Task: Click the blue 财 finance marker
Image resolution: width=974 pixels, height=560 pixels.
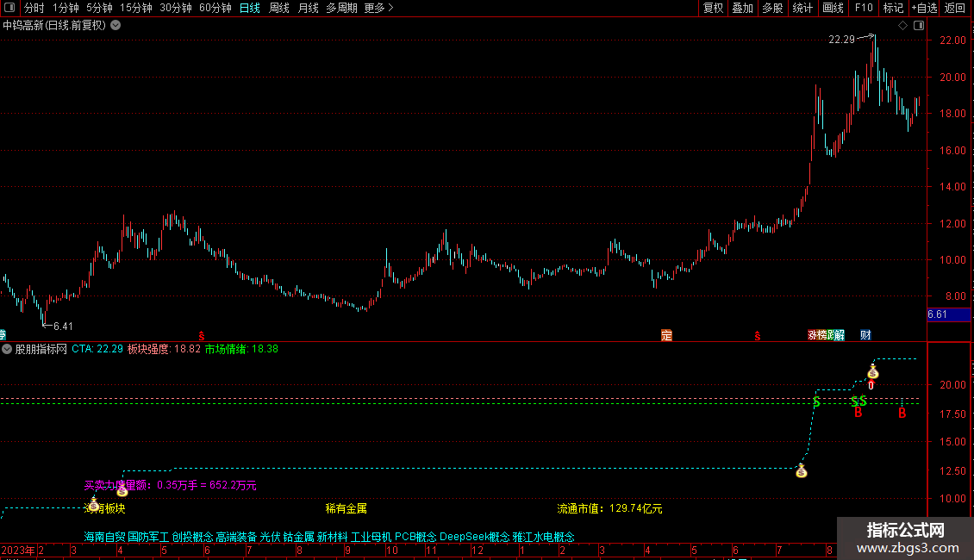Action: point(865,335)
